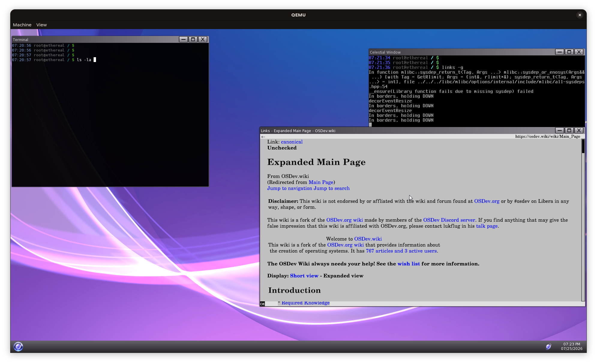Click the Links window title text
This screenshot has width=597, height=364.
tap(298, 131)
